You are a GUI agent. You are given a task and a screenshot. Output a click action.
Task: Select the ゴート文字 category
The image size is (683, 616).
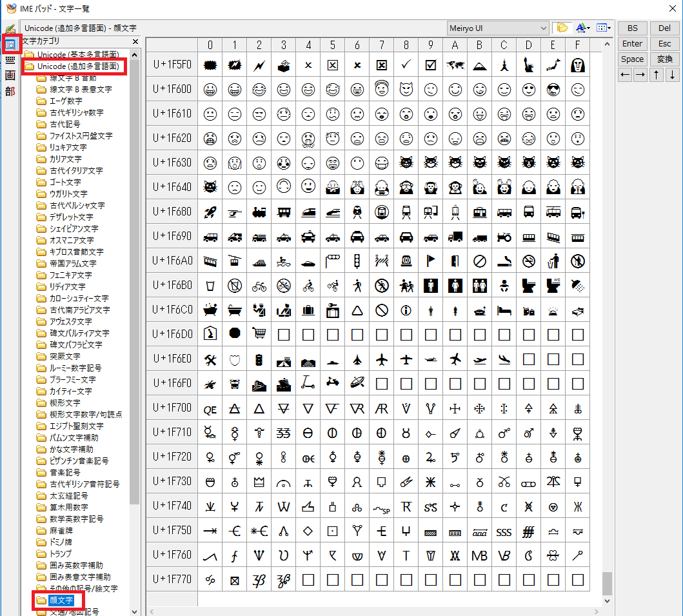[59, 182]
